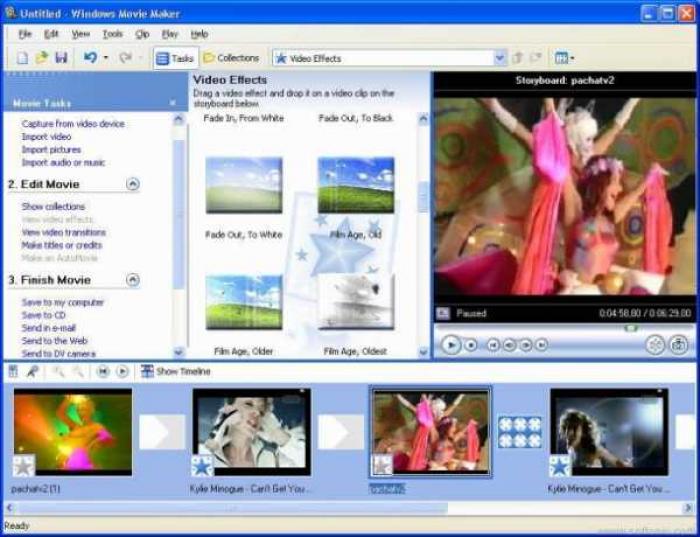Viewport: 700px width, 537px height.
Task: Click View video transitions link
Action: click(x=64, y=232)
